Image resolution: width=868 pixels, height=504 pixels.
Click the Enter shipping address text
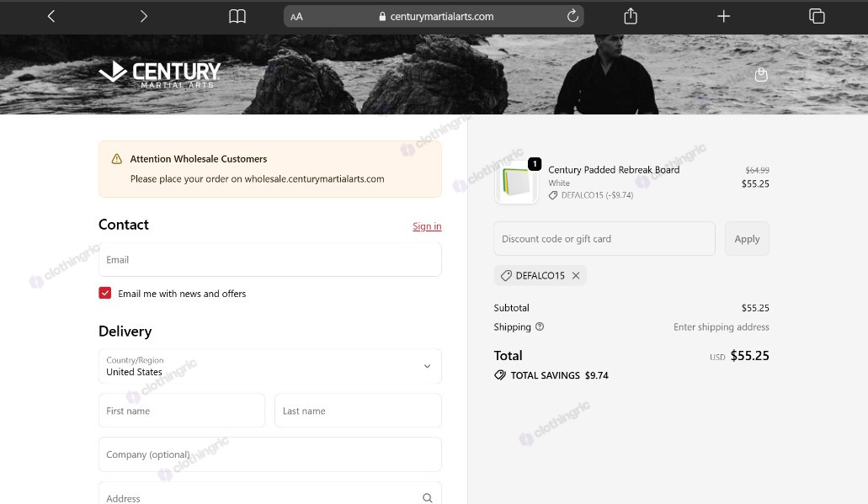coord(722,327)
